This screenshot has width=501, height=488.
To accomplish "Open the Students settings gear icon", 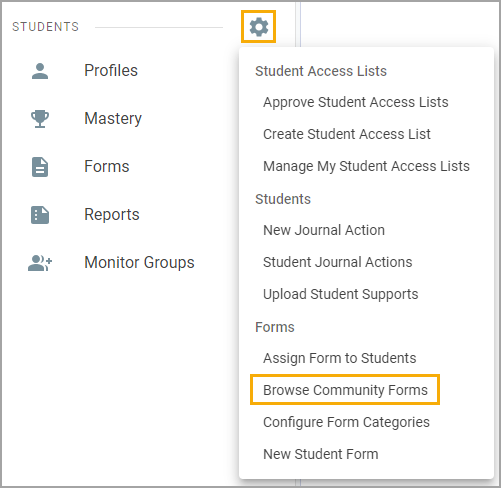I will click(x=259, y=27).
